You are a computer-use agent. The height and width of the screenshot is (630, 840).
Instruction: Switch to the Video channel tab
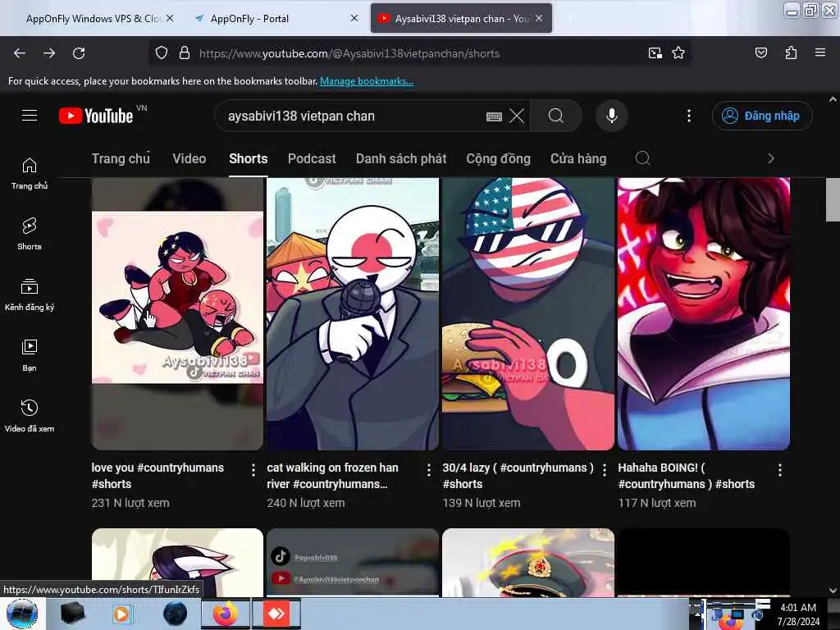189,158
